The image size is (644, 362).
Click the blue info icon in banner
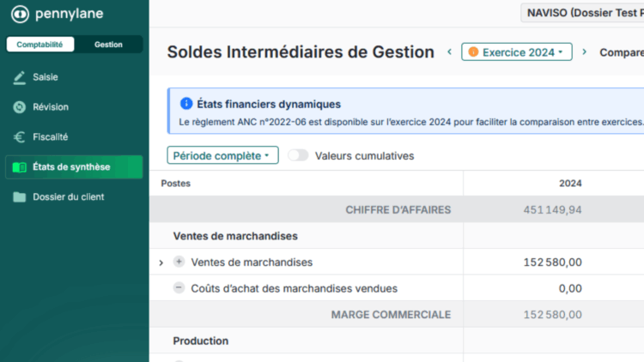click(x=186, y=105)
